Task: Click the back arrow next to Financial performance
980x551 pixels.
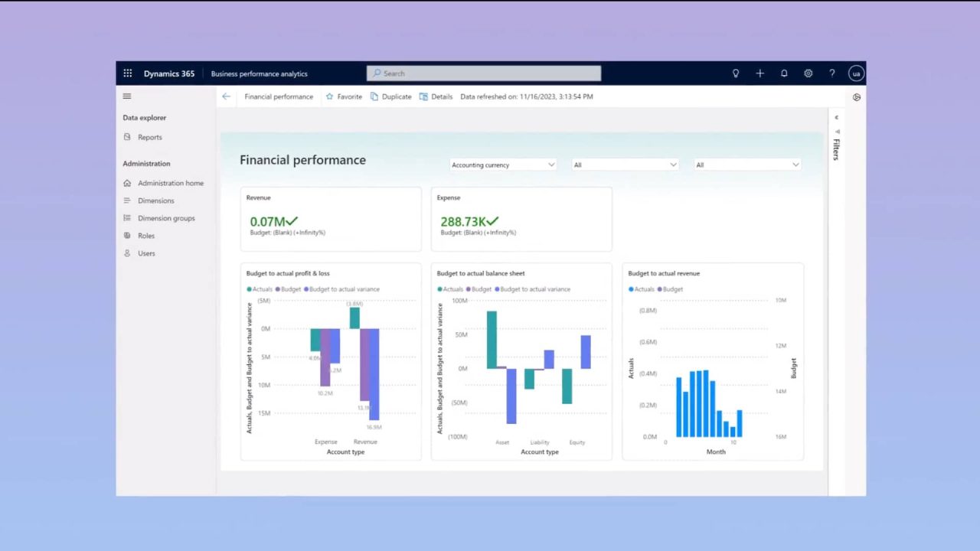Action: pos(226,96)
